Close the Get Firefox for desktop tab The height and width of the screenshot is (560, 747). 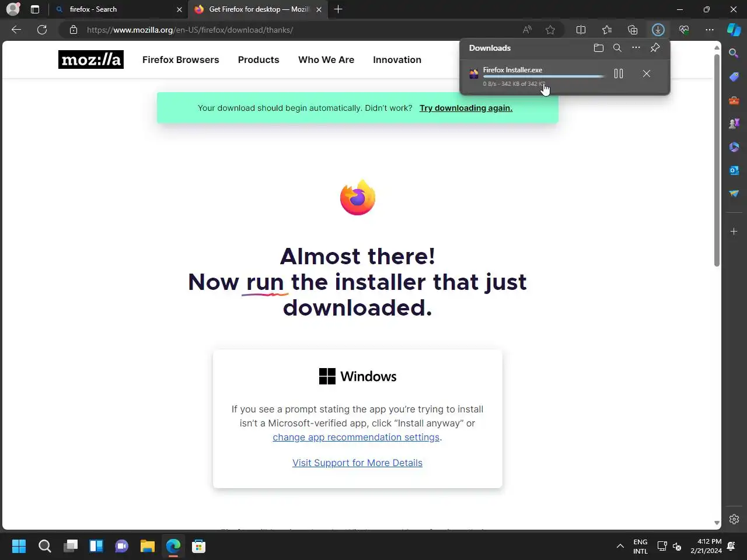pyautogui.click(x=319, y=9)
